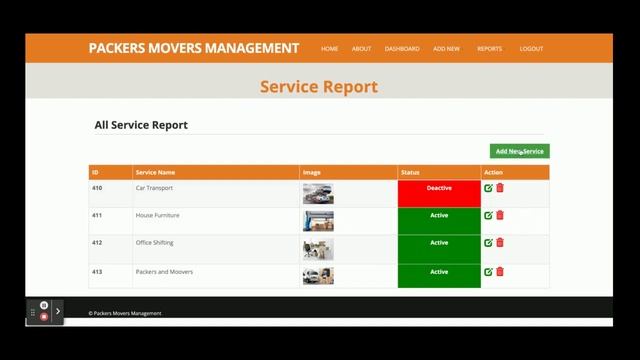The width and height of the screenshot is (640, 360).
Task: Click the Packers Movers Management site title
Action: pyautogui.click(x=194, y=48)
